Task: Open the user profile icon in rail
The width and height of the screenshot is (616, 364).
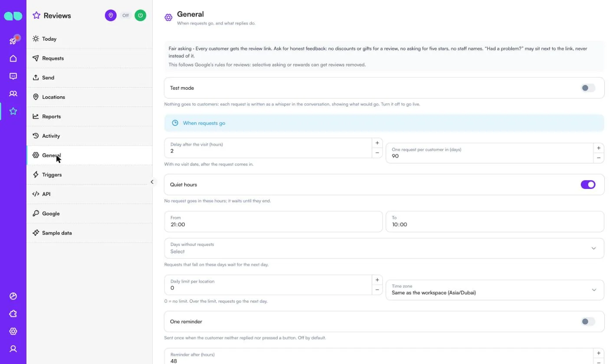Action: [13, 349]
